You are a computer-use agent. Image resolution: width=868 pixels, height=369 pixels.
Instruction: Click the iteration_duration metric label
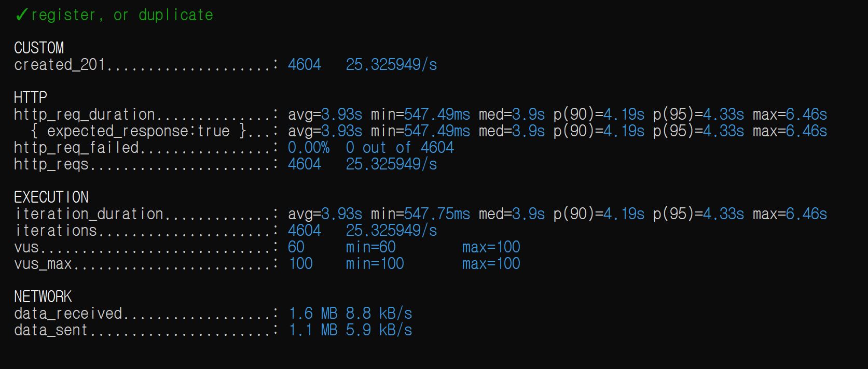(x=89, y=214)
